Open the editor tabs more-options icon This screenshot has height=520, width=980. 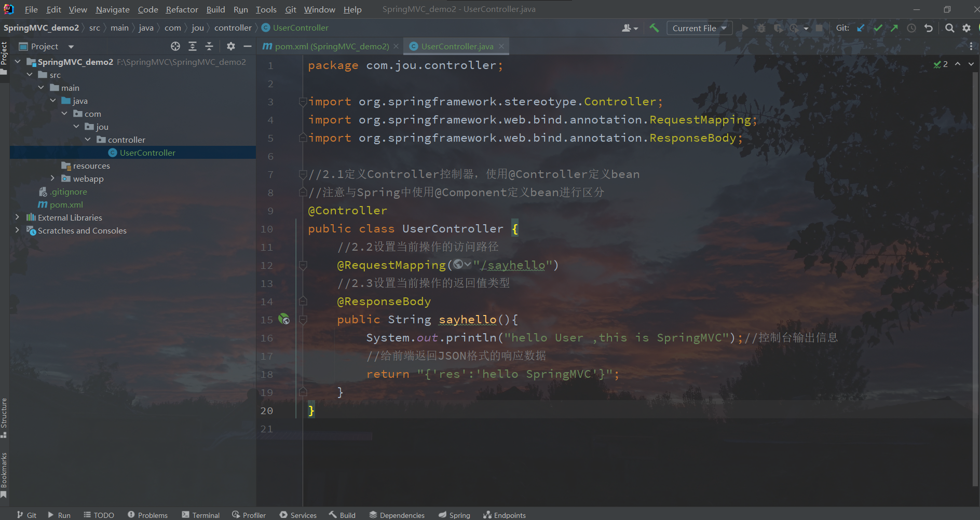(971, 46)
